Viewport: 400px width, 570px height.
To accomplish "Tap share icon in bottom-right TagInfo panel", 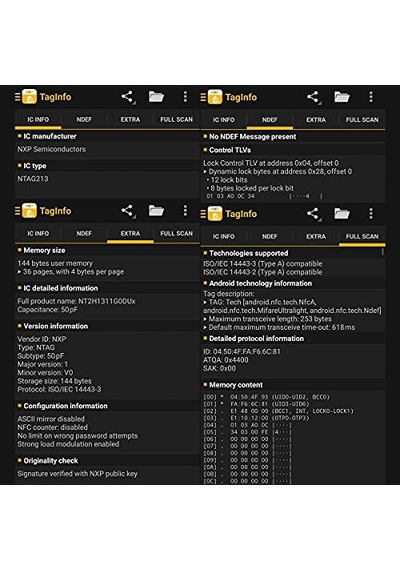I will coord(313,214).
